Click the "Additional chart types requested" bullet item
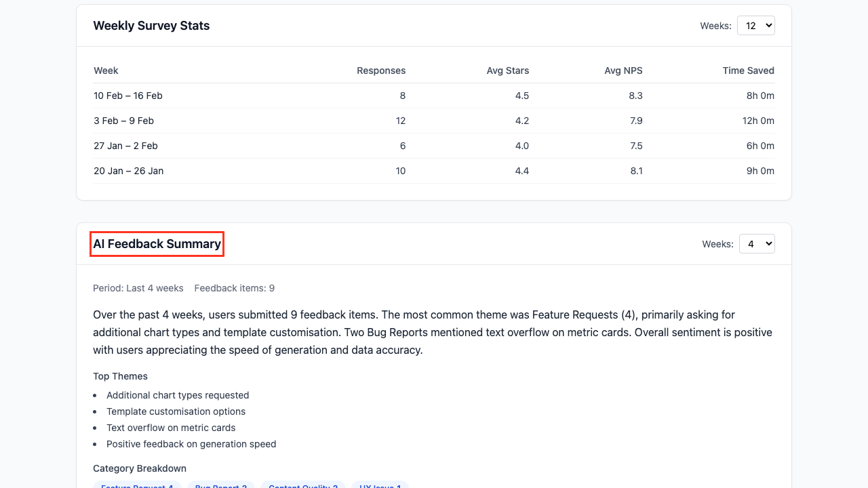The height and width of the screenshot is (488, 868). pyautogui.click(x=178, y=395)
